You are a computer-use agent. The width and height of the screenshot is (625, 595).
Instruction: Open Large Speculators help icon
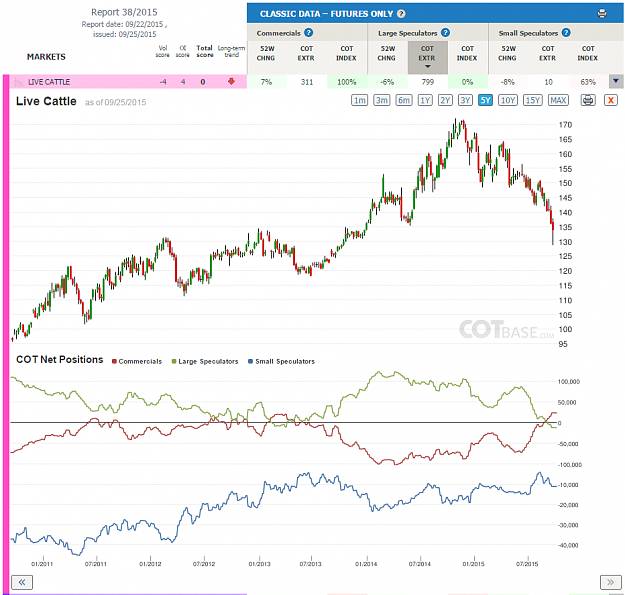tap(446, 33)
